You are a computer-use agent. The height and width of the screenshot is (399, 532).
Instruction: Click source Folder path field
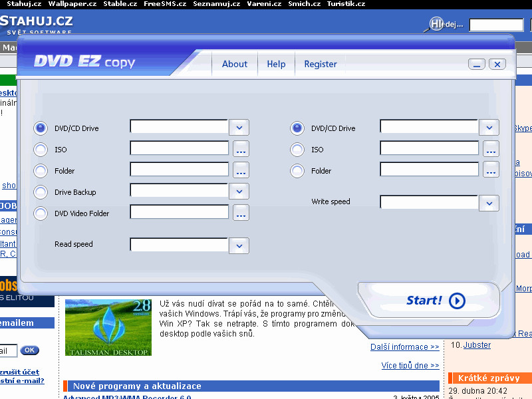(180, 170)
